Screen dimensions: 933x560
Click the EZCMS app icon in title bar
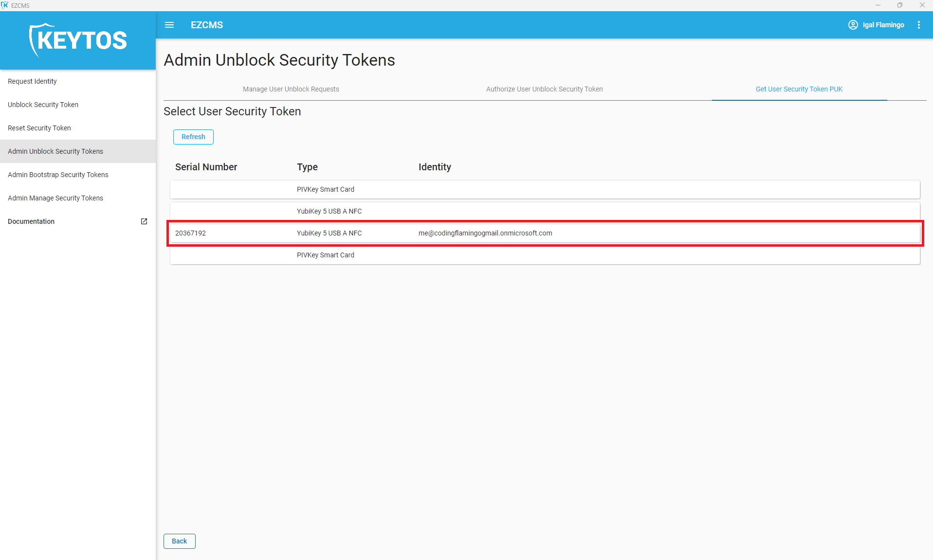(x=5, y=5)
